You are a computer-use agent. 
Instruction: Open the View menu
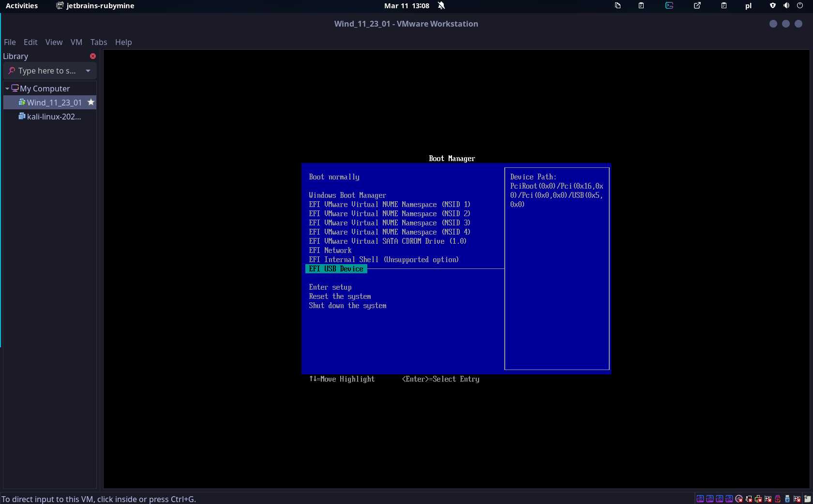(54, 42)
